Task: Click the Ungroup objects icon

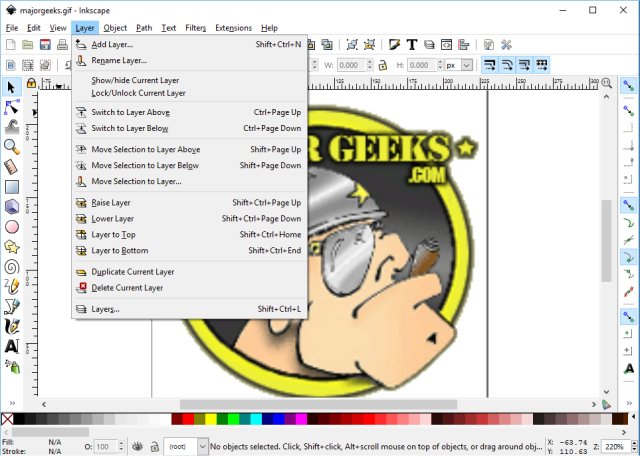Action: [x=369, y=44]
